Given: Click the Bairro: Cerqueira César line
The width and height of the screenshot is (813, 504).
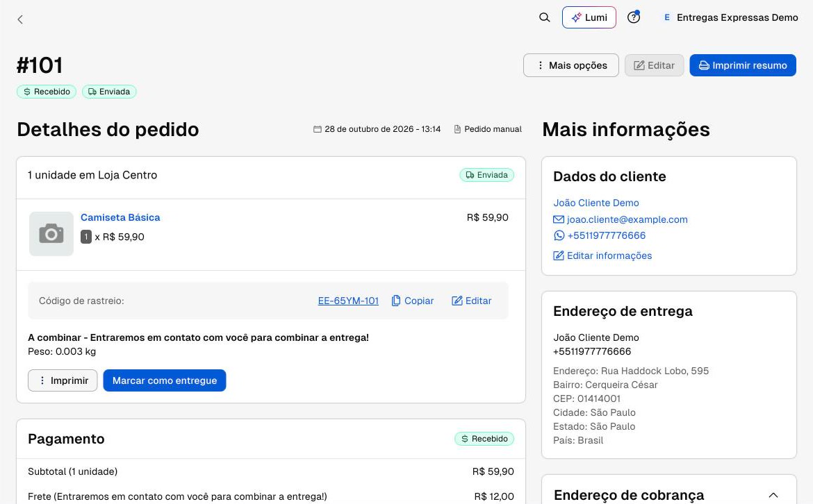Looking at the screenshot, I should pyautogui.click(x=605, y=385).
